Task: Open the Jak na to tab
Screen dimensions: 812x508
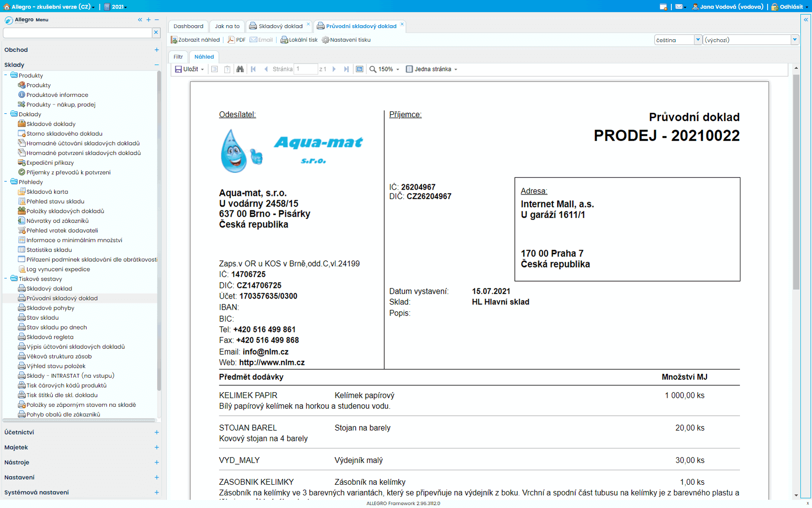Action: (x=227, y=26)
